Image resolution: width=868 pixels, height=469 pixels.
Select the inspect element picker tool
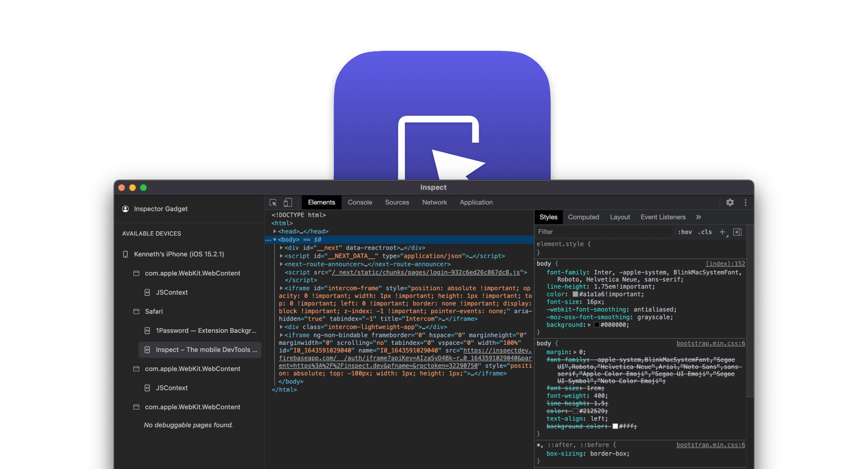(273, 203)
